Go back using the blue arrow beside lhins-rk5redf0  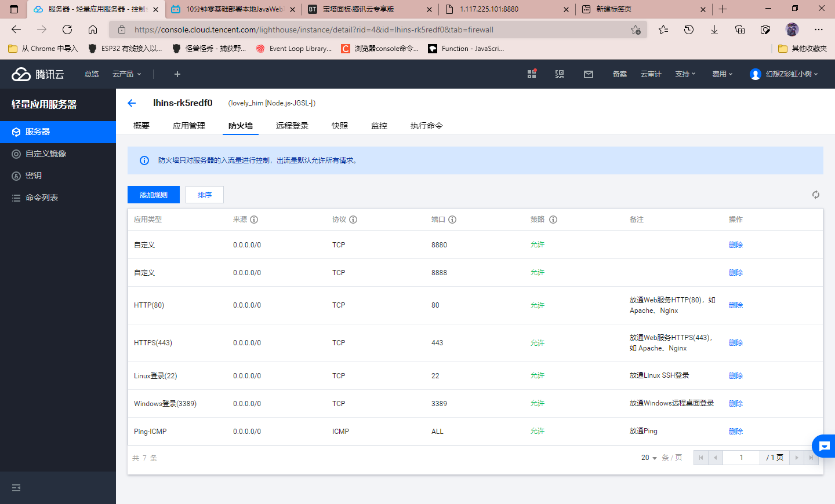132,103
